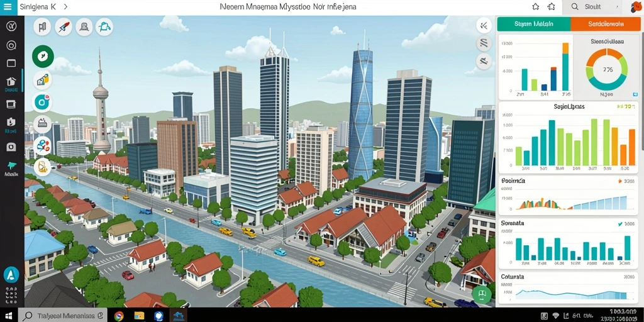Expand the chevron beside Singlena K title
Image resolution: width=644 pixels, height=322 pixels.
(65, 7)
